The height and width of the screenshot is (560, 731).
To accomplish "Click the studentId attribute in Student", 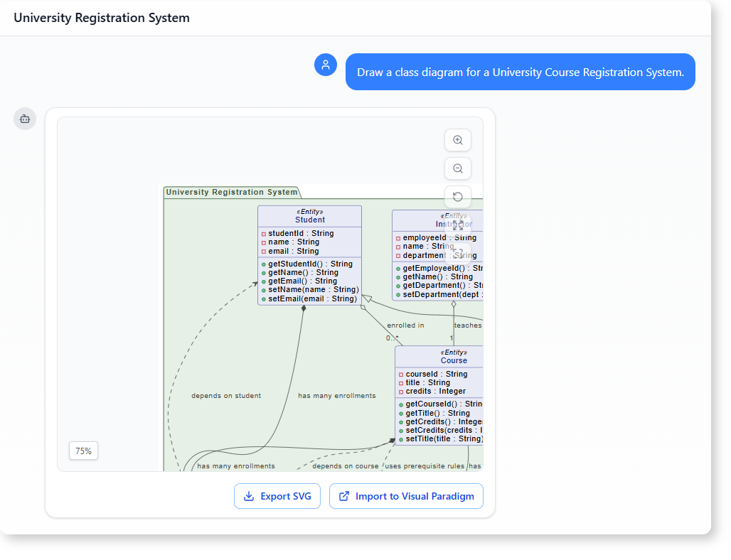I will click(301, 233).
